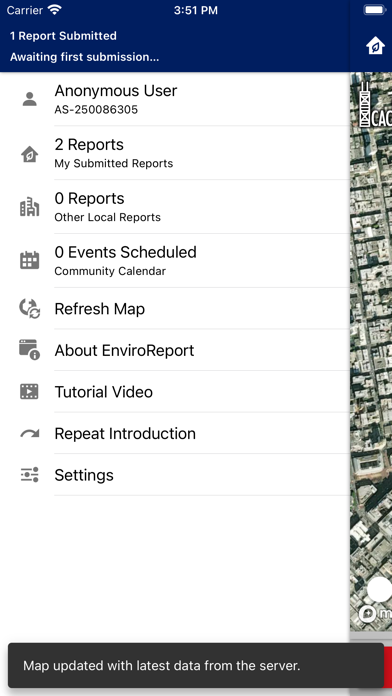Tap the battery icon in the status bar

click(x=375, y=10)
